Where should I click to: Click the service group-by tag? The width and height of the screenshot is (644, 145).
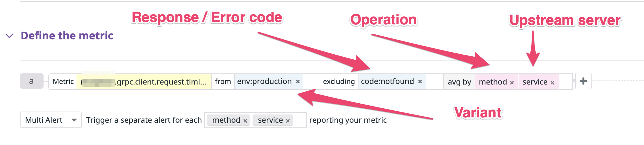click(535, 82)
